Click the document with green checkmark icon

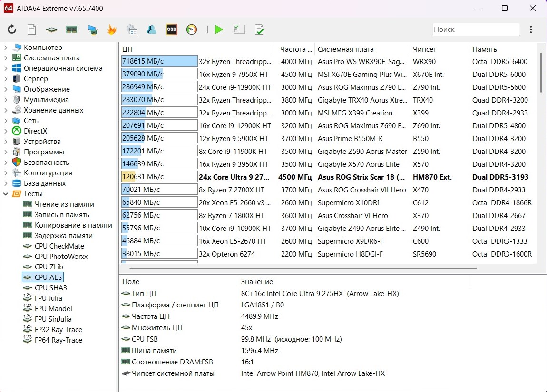point(259,29)
